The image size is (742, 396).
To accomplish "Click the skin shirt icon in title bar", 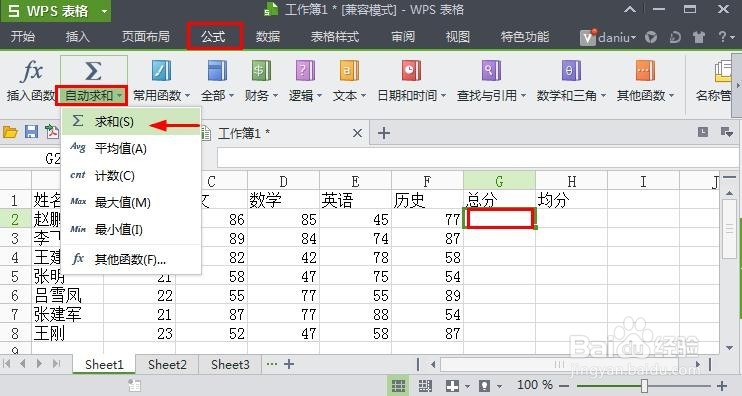I will click(x=698, y=37).
